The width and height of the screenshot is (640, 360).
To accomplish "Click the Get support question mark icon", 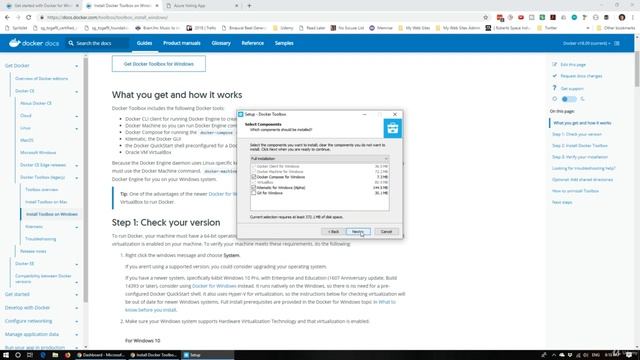I will click(x=554, y=88).
